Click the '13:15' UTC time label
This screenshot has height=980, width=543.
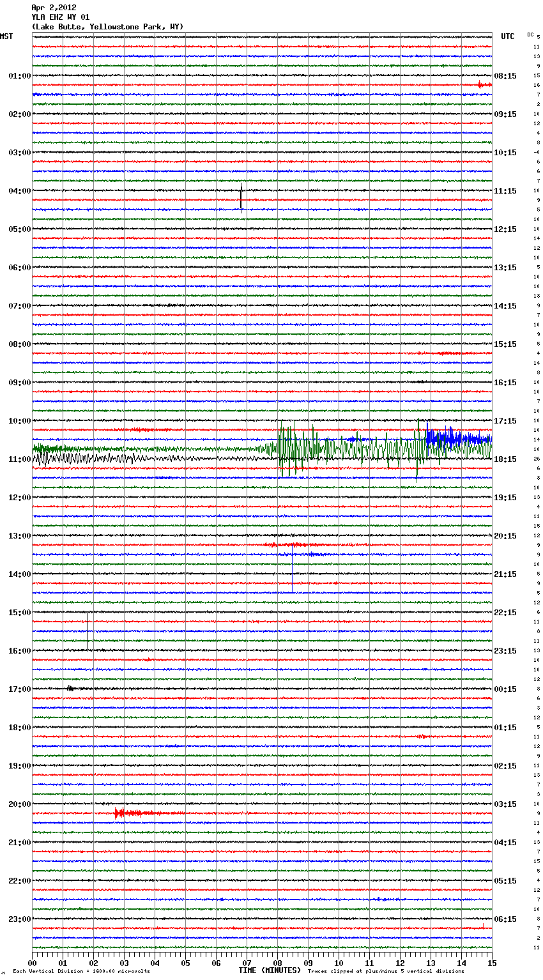tap(505, 268)
